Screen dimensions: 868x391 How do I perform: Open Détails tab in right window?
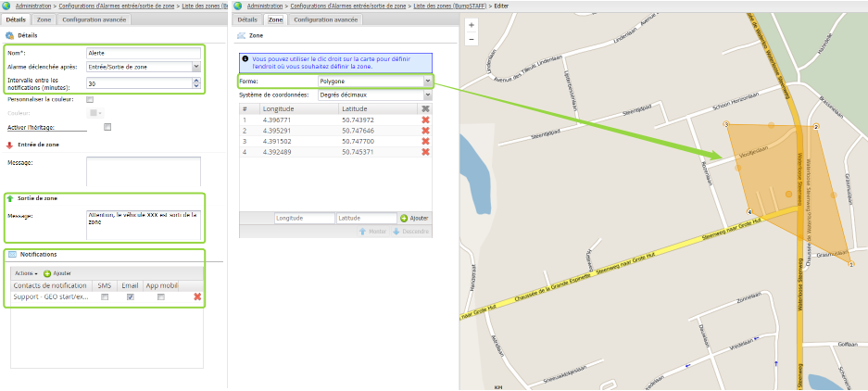(247, 20)
